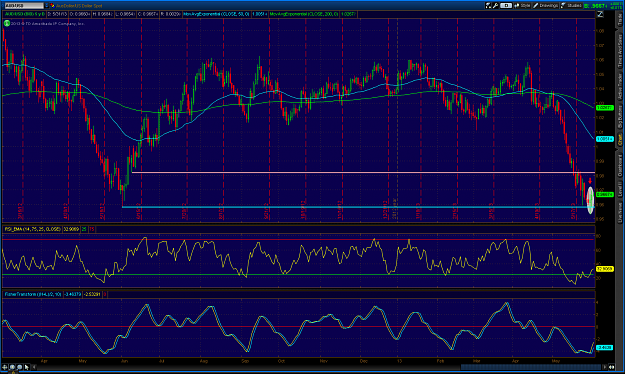
Task: Open the Style menu
Action: 522,5
